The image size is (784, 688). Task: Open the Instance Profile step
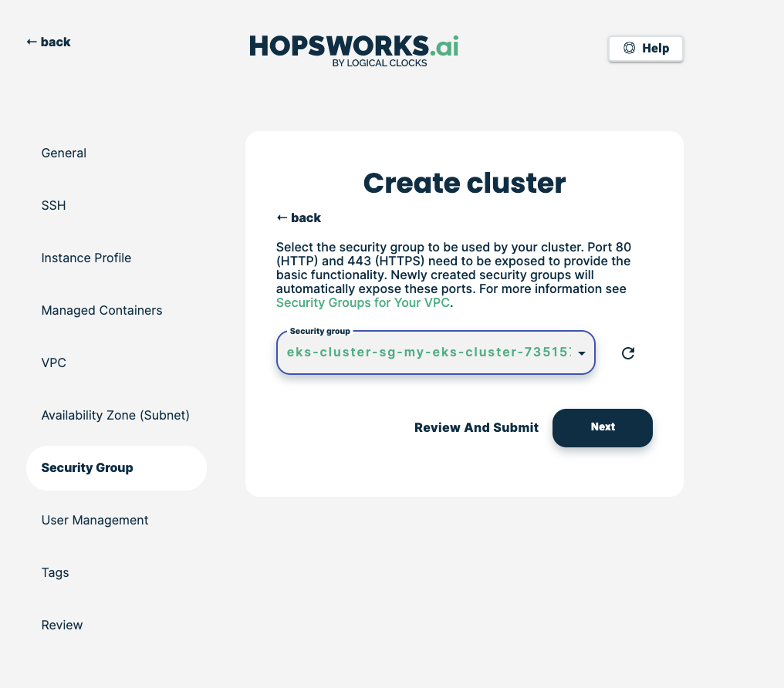coord(86,258)
